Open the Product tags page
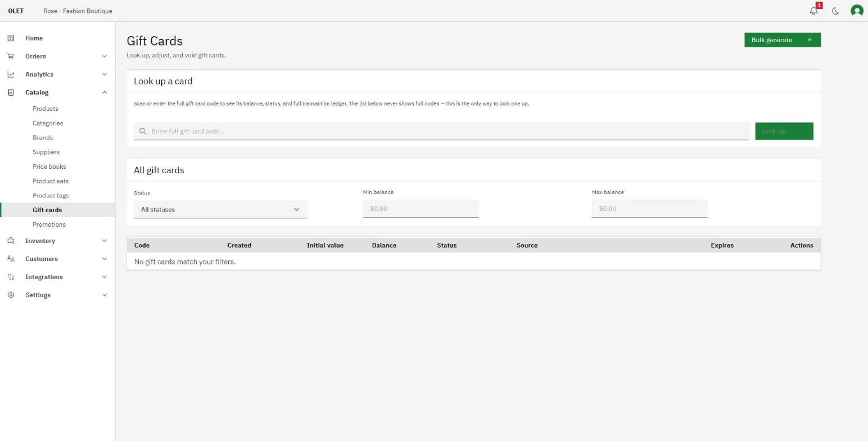This screenshot has width=868, height=441. pyautogui.click(x=51, y=196)
